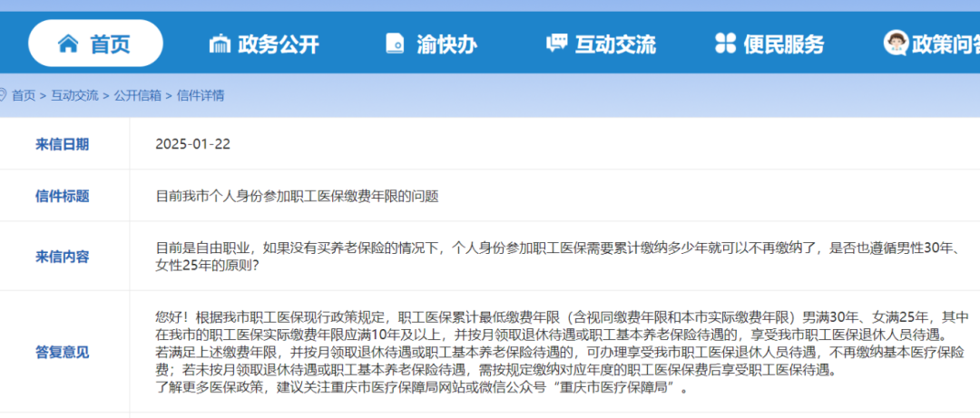This screenshot has width=980, height=418.
Task: Open the 便民服务 menu item
Action: 769,44
